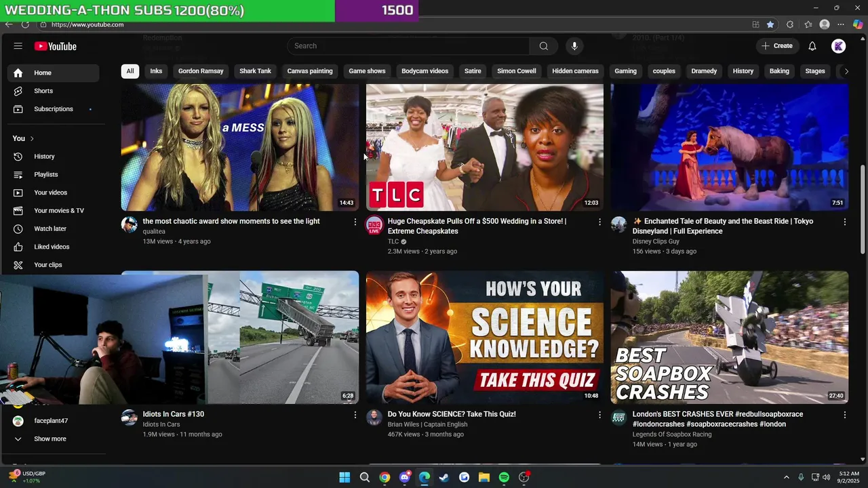Open Shorts from the sidebar
The image size is (868, 488).
tap(54, 91)
